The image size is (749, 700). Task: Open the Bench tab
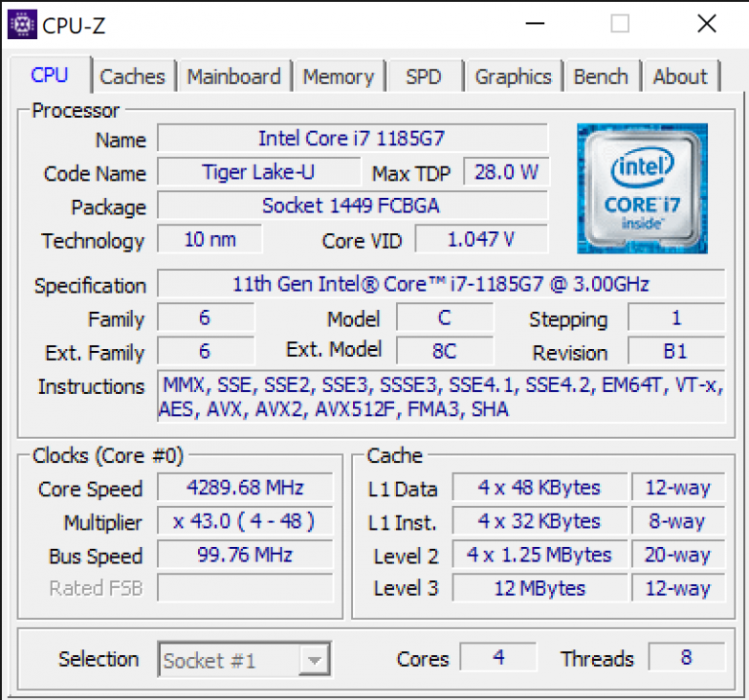601,76
